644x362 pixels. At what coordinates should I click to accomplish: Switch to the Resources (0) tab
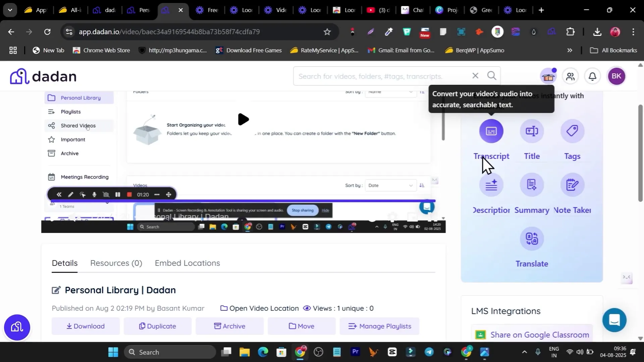click(x=116, y=263)
